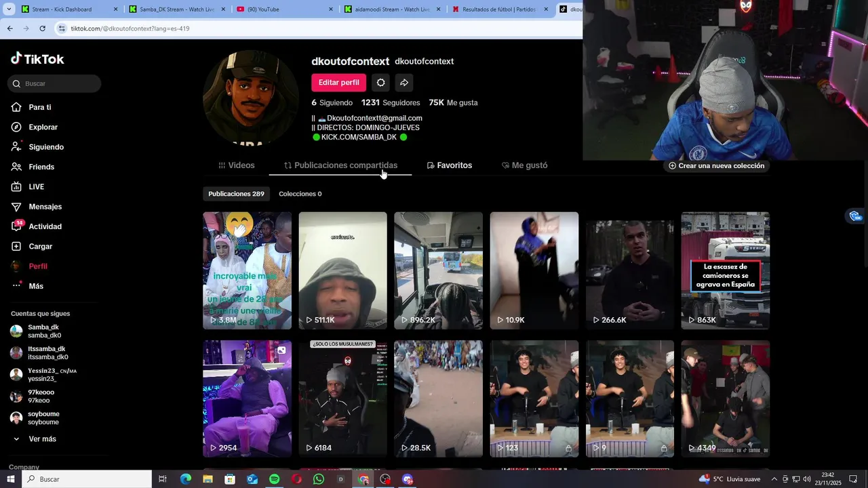Select the Colecciones 0 filter
Image resolution: width=868 pixels, height=488 pixels.
click(x=300, y=194)
